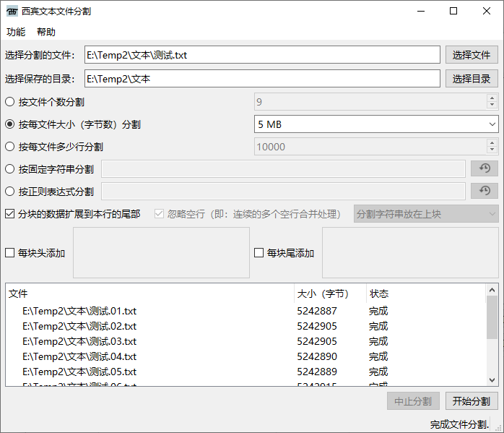Click history icon for fixed string split
This screenshot has width=504, height=433.
click(x=485, y=168)
